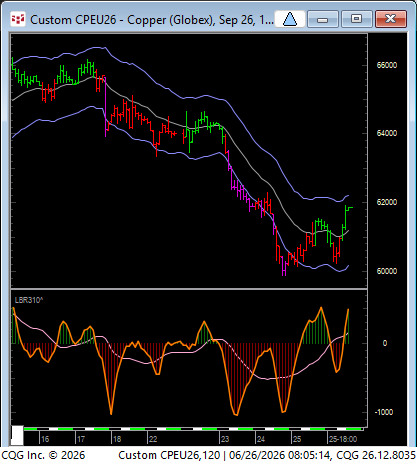Viewport: 417px width, 463px height.
Task: Select the 17 date marker on time axis
Action: [81, 439]
